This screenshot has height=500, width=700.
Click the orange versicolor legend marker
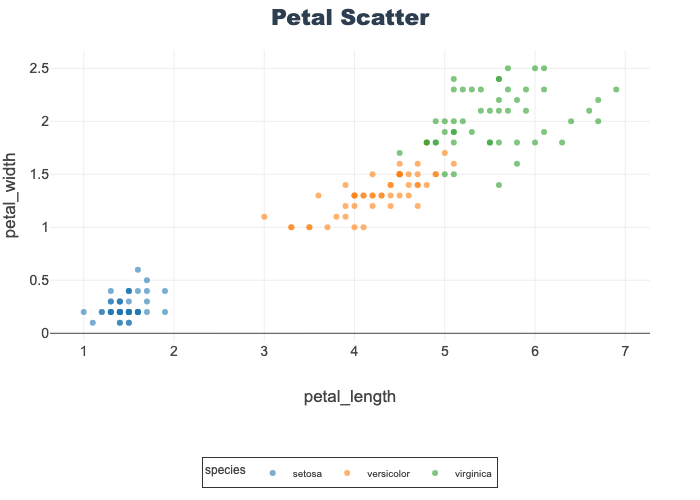347,473
